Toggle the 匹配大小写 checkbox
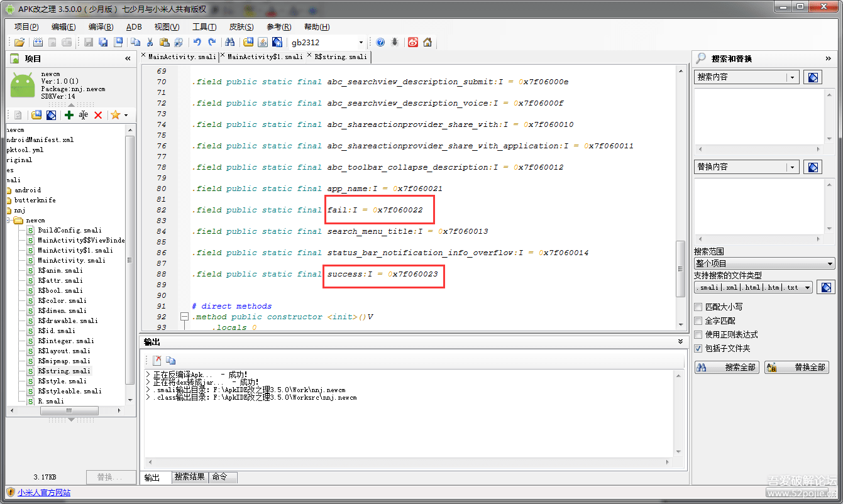 (698, 307)
